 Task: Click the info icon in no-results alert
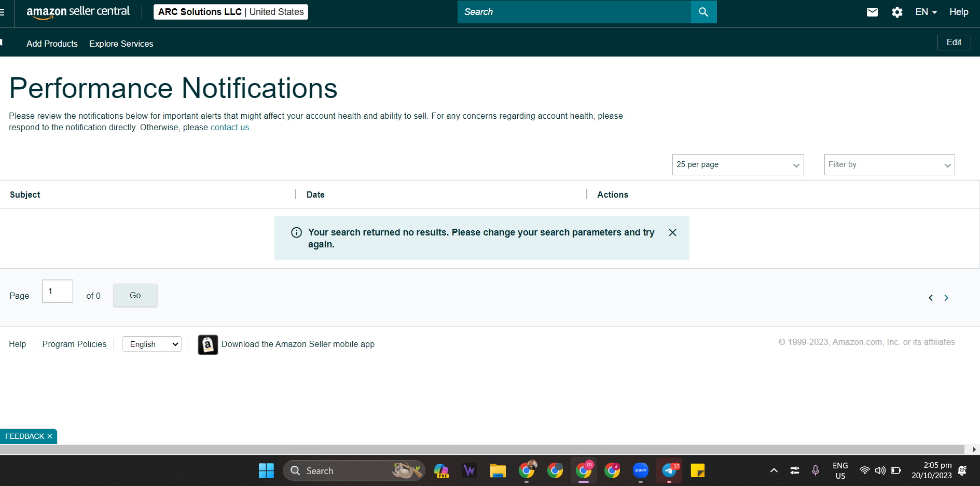click(297, 232)
